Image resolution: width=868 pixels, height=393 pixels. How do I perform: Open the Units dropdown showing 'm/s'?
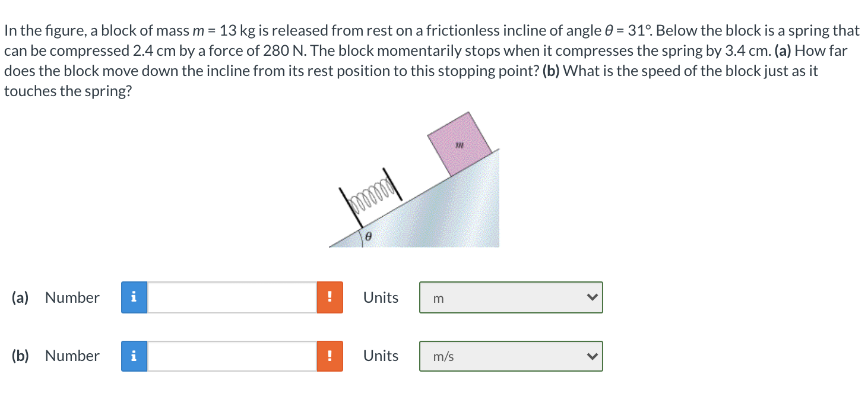511,356
